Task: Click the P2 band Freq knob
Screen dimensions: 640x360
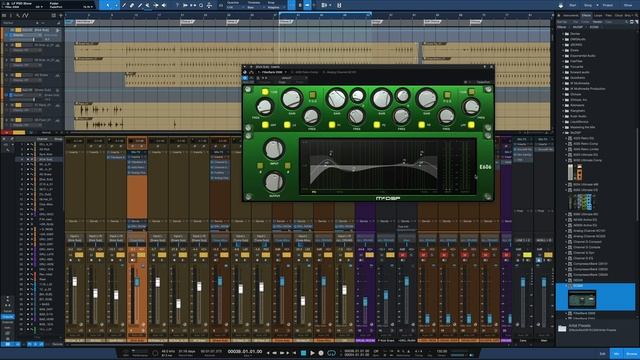Action: 401,117
